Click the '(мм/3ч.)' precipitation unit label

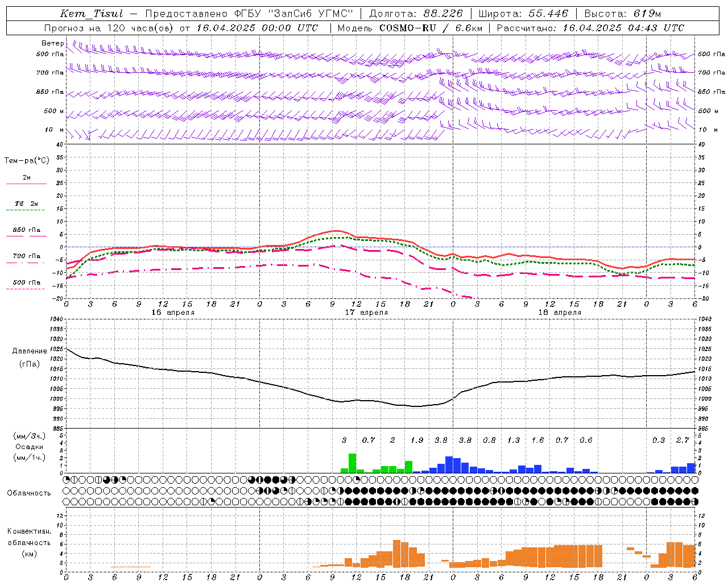[x=30, y=436]
